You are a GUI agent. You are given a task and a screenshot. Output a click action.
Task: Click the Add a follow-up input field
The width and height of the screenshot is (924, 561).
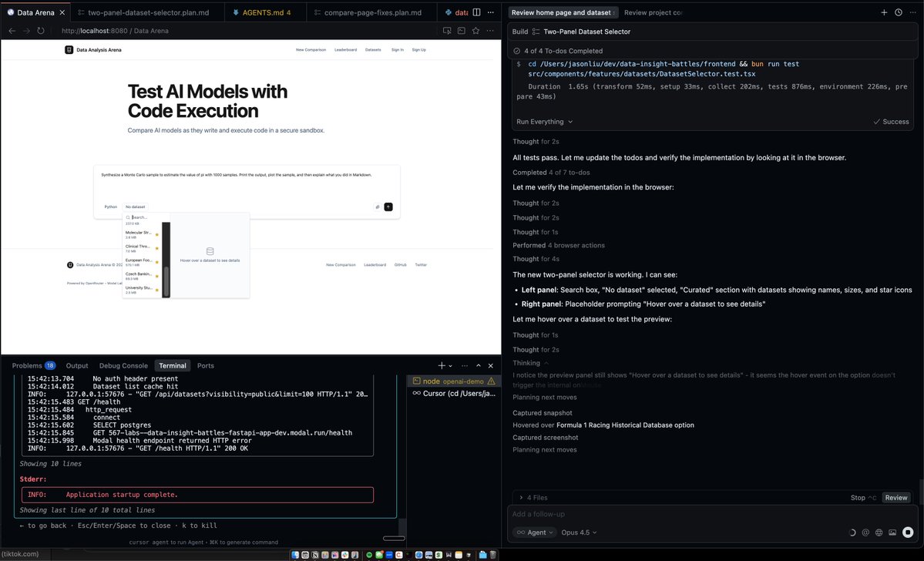point(678,514)
